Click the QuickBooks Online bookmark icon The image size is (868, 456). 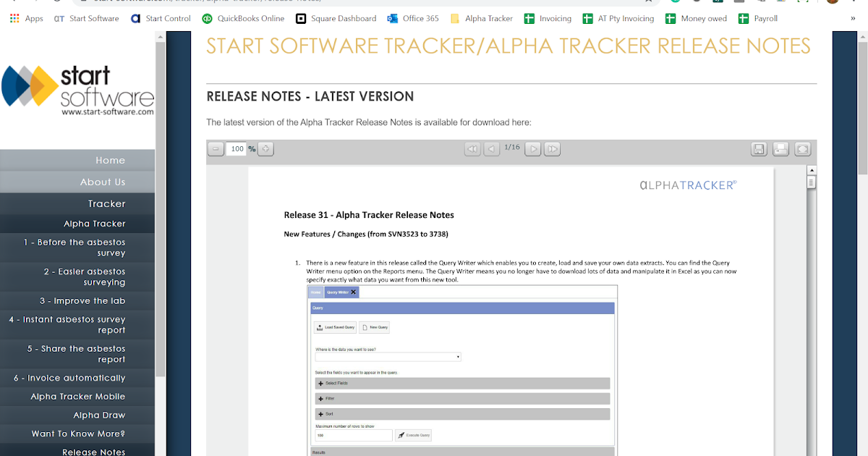[208, 18]
